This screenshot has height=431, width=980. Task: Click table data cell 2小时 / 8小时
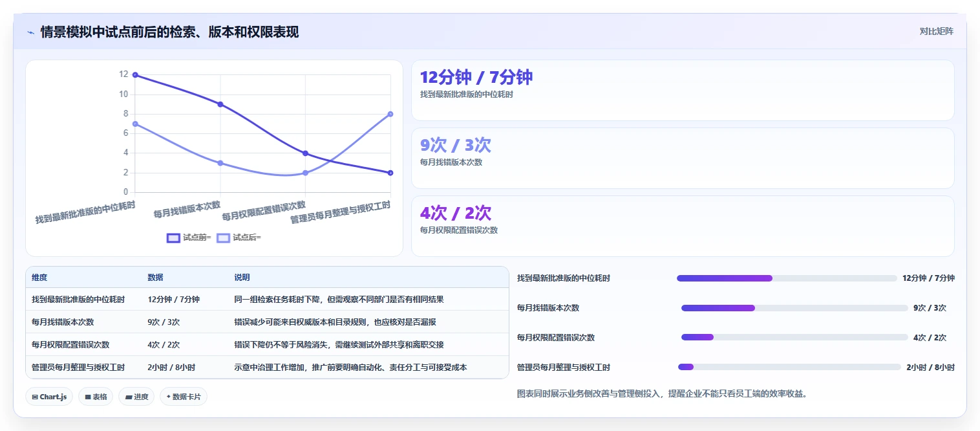coord(171,368)
